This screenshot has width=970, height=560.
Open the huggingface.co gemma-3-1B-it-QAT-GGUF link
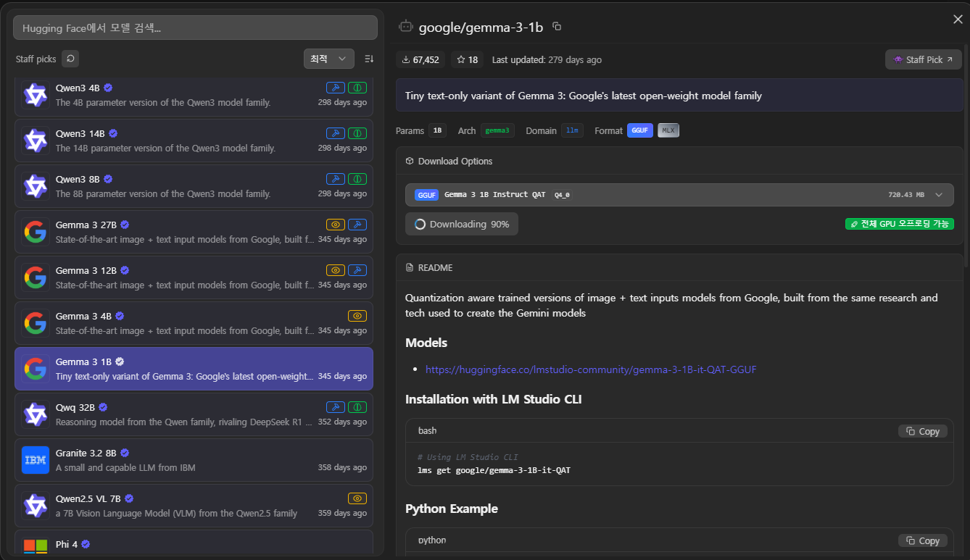(x=590, y=369)
